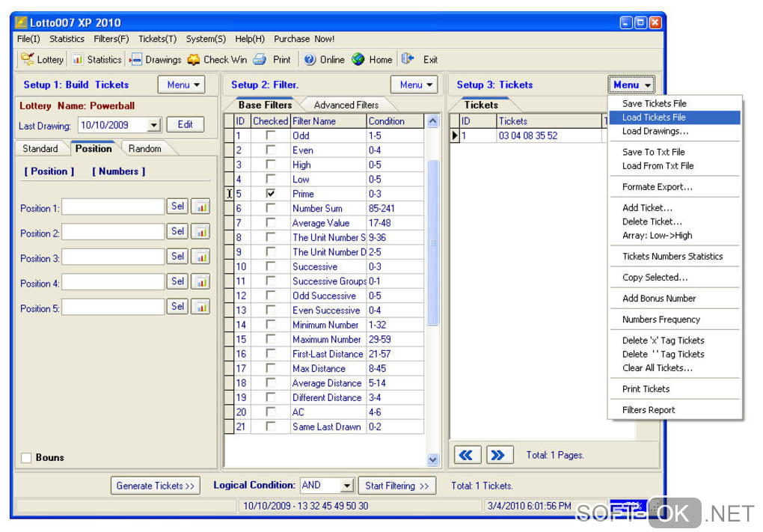Go to next tickets page
This screenshot has width=763, height=532.
coord(499,455)
